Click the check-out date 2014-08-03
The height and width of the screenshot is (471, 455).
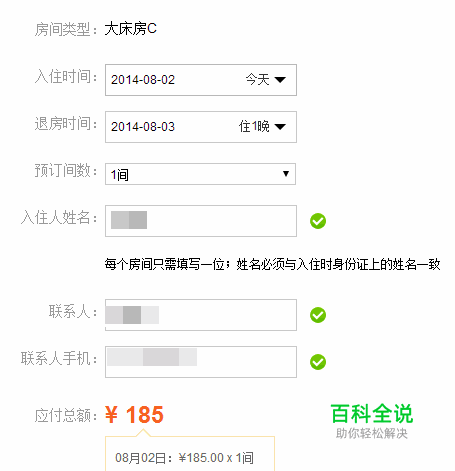coord(143,127)
